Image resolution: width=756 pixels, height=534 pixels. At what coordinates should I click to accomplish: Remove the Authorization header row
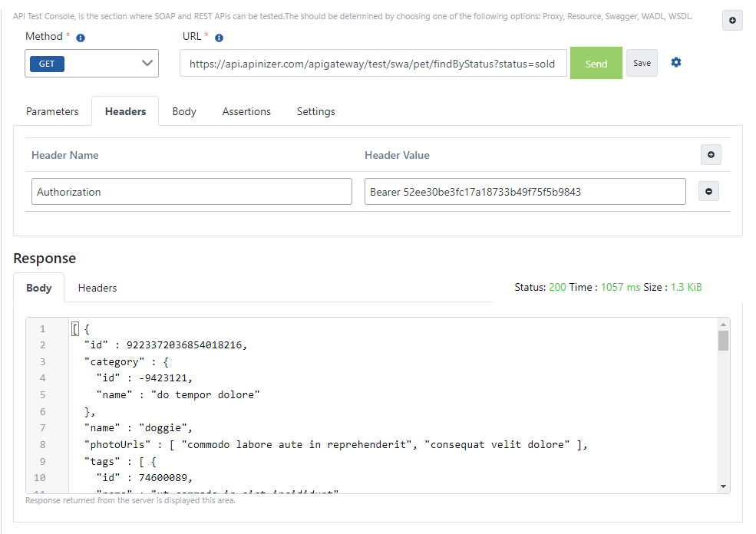click(x=708, y=191)
